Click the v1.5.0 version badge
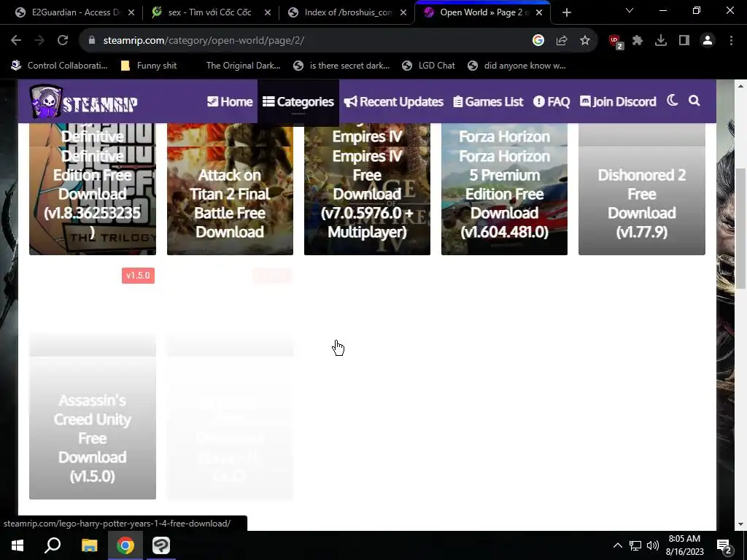Image resolution: width=747 pixels, height=560 pixels. coord(138,276)
